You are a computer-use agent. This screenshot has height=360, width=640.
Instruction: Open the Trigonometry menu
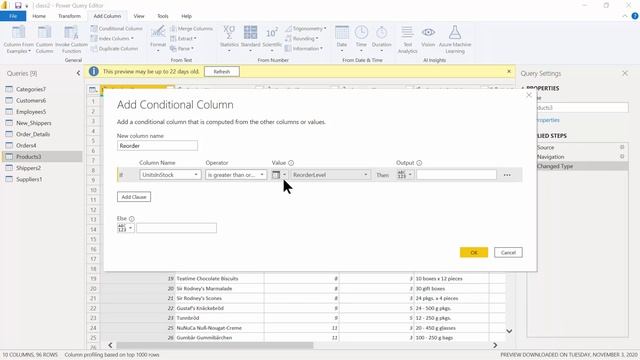(x=306, y=29)
